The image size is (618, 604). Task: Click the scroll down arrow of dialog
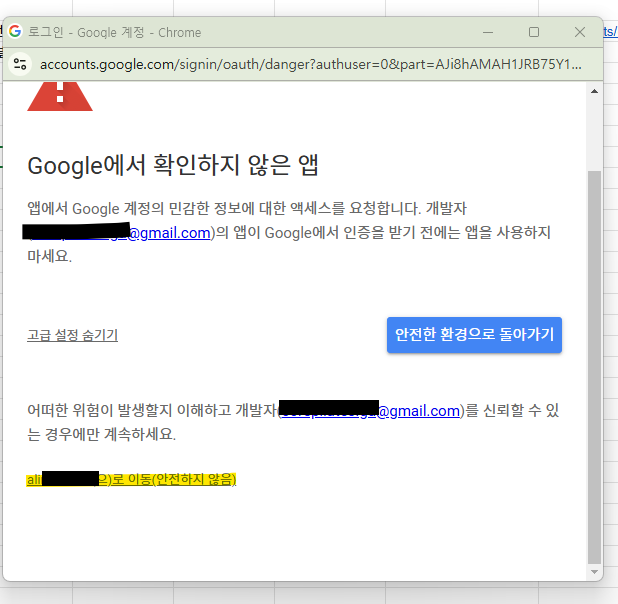pos(594,572)
